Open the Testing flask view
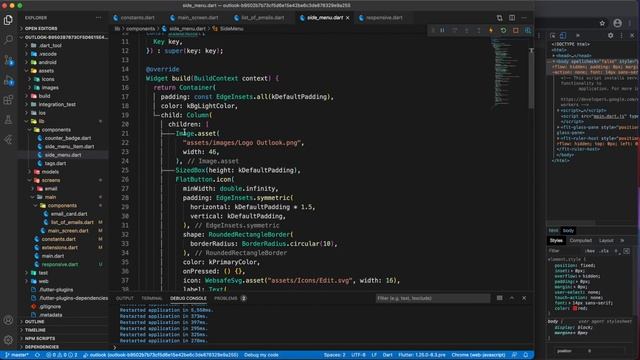Screen dimensions: 640x360 [8, 120]
